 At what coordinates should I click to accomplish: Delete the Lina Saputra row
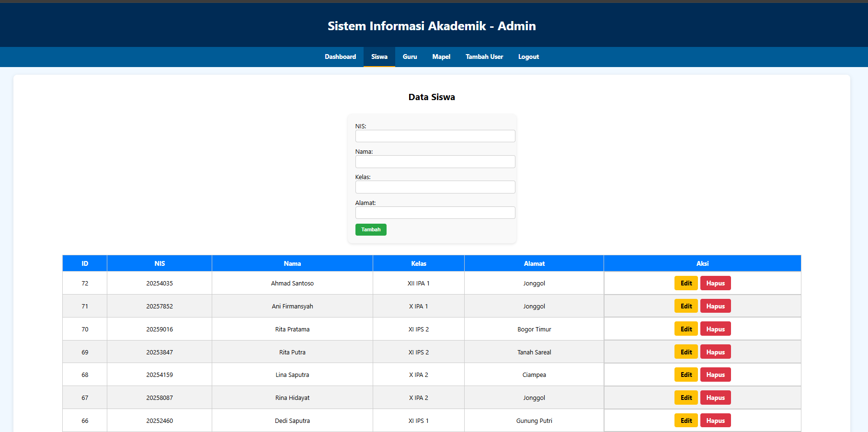tap(715, 375)
